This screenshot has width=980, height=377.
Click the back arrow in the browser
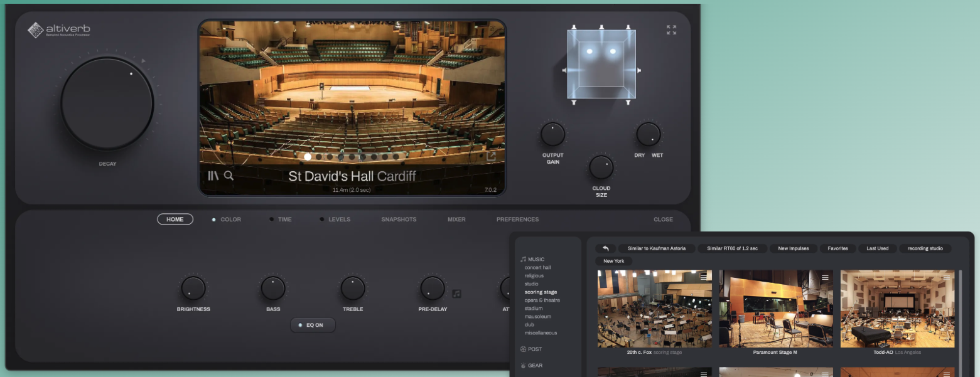pyautogui.click(x=605, y=248)
